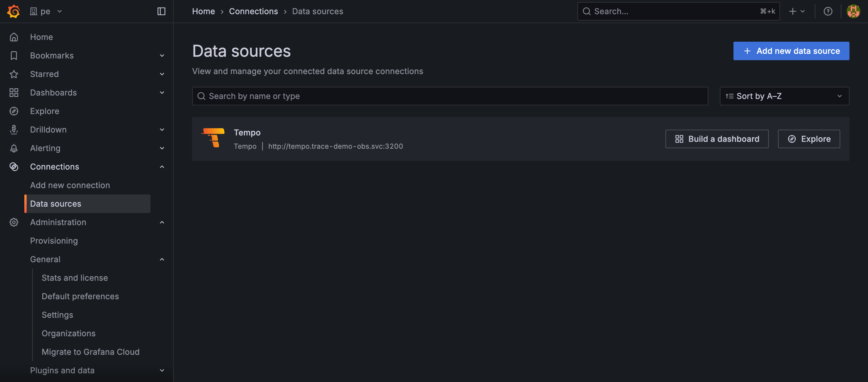This screenshot has width=868, height=382.
Task: Click Home breadcrumb link
Action: (x=203, y=11)
